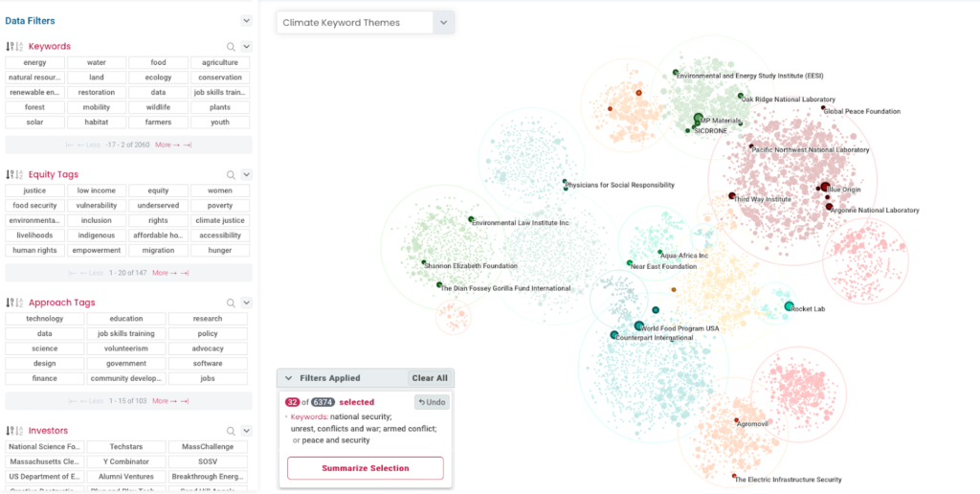Toggle the 'climate justice' equity tag
Viewport: 980px width, 494px height.
click(x=220, y=220)
